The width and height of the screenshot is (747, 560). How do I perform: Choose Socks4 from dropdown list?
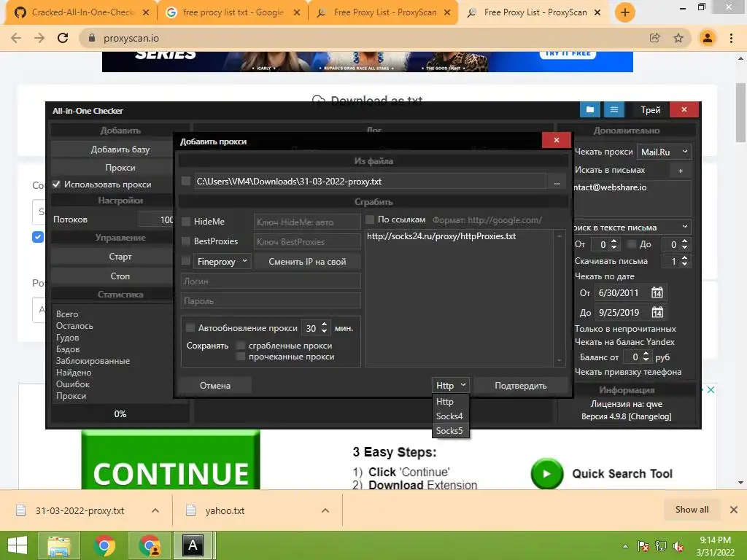[450, 416]
